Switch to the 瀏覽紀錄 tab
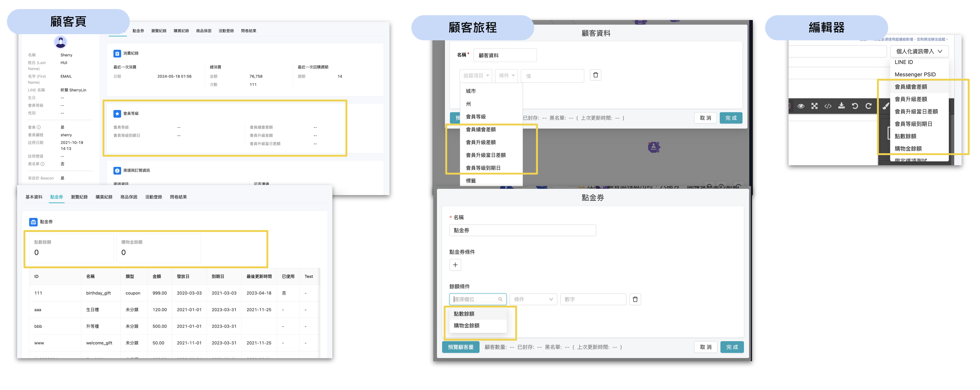The width and height of the screenshot is (980, 390). [80, 197]
